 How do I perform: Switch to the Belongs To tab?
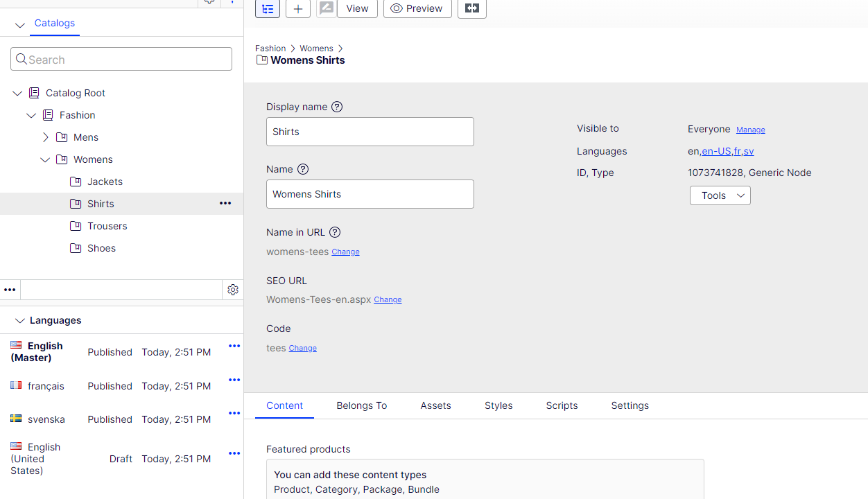[361, 405]
